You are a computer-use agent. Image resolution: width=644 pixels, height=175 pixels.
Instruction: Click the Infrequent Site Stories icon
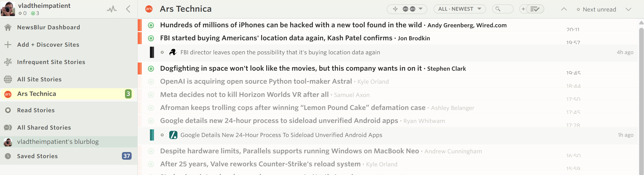coord(8,62)
